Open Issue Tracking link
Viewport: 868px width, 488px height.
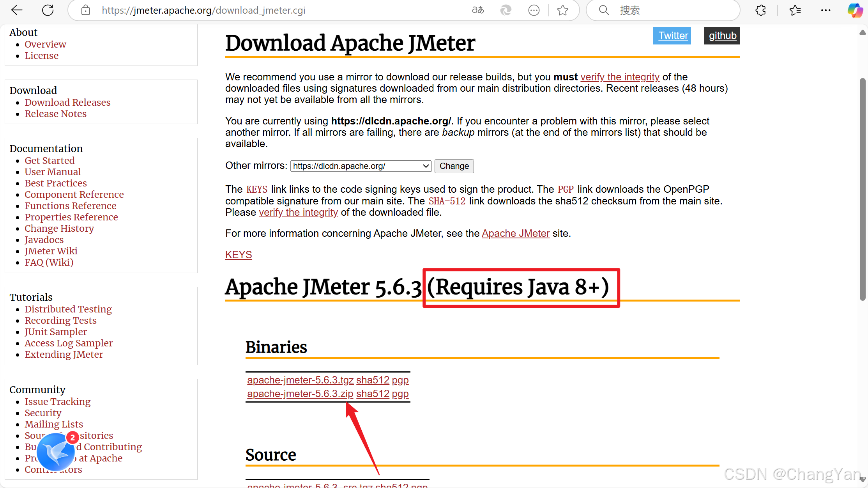click(x=57, y=402)
